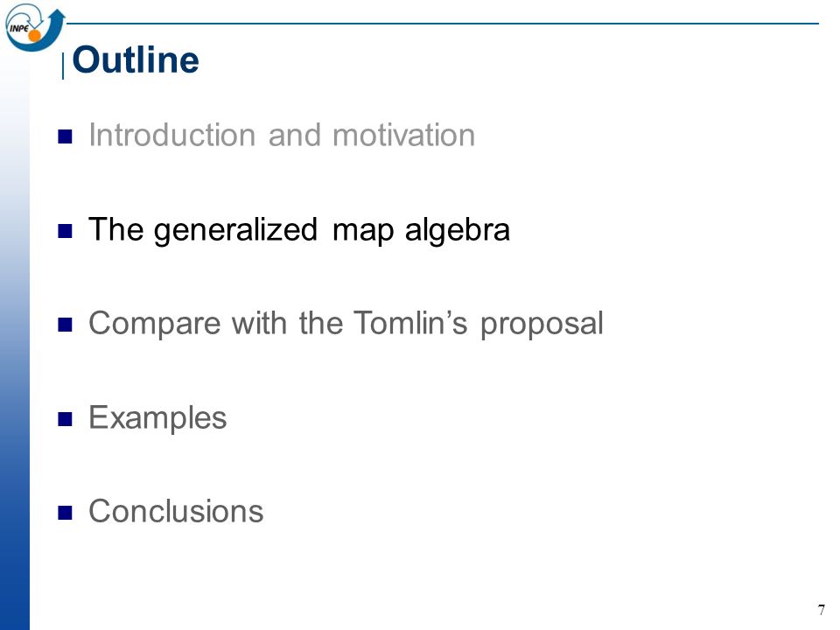Click the Conclusions outline item
The width and height of the screenshot is (840, 630).
coord(176,511)
